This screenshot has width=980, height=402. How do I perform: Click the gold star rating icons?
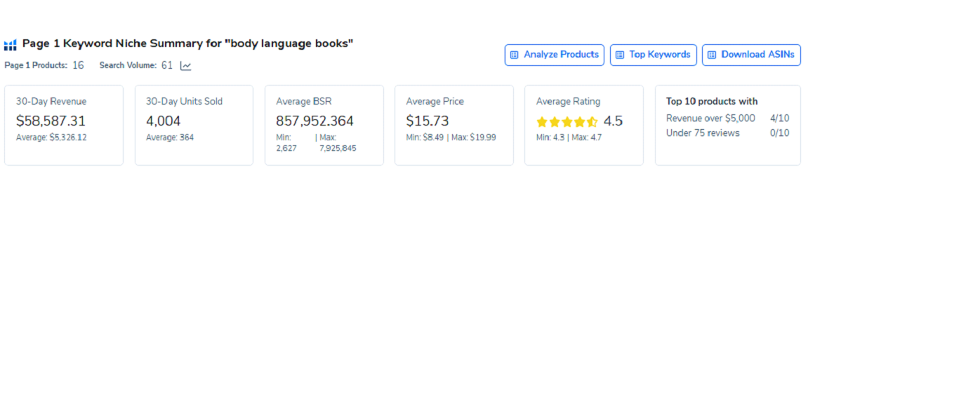[567, 121]
